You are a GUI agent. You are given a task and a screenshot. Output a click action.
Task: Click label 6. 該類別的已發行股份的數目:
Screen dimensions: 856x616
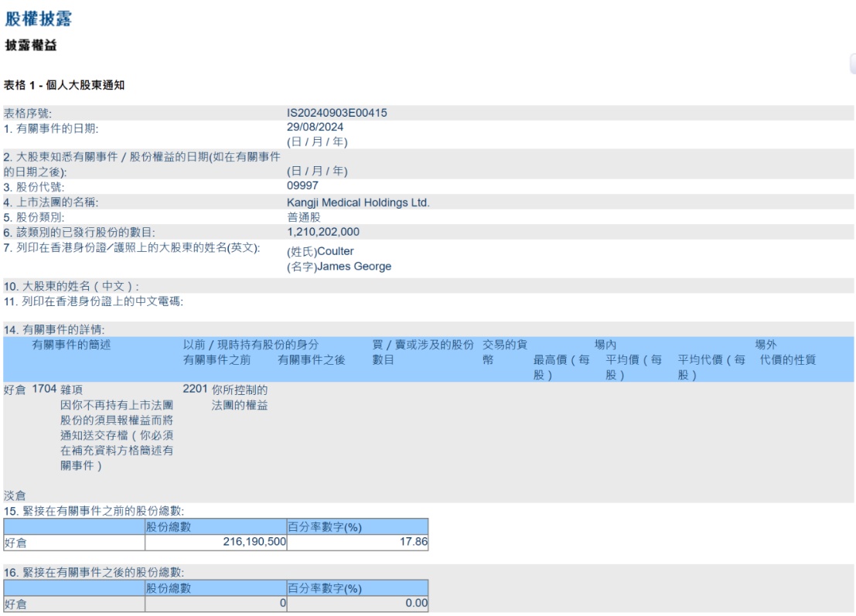(79, 233)
